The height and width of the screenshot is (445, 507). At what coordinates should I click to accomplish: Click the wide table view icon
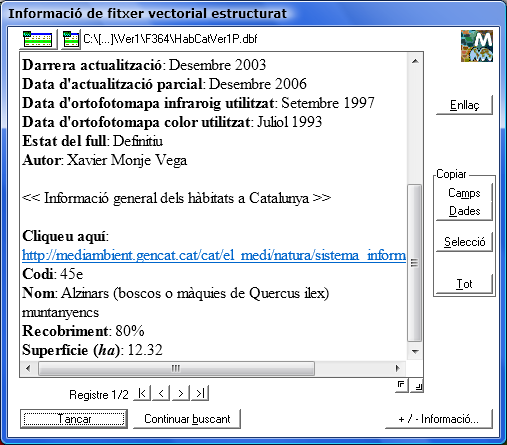point(38,39)
